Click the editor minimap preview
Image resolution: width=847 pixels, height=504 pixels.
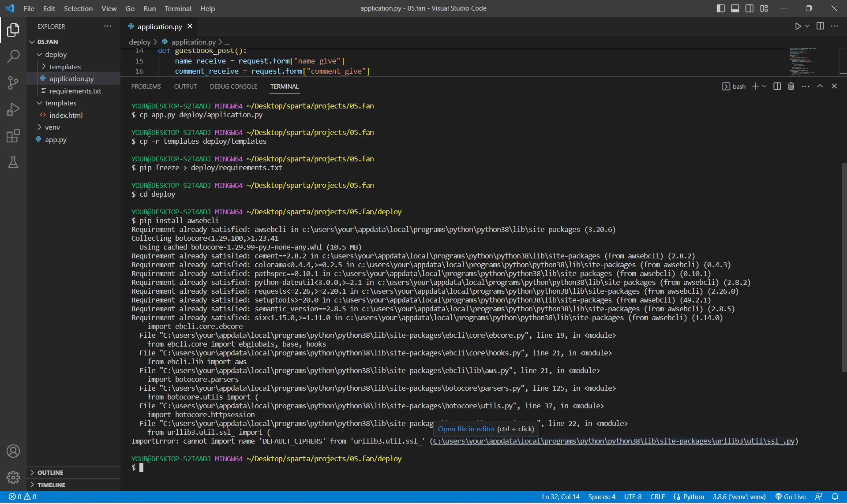point(803,61)
